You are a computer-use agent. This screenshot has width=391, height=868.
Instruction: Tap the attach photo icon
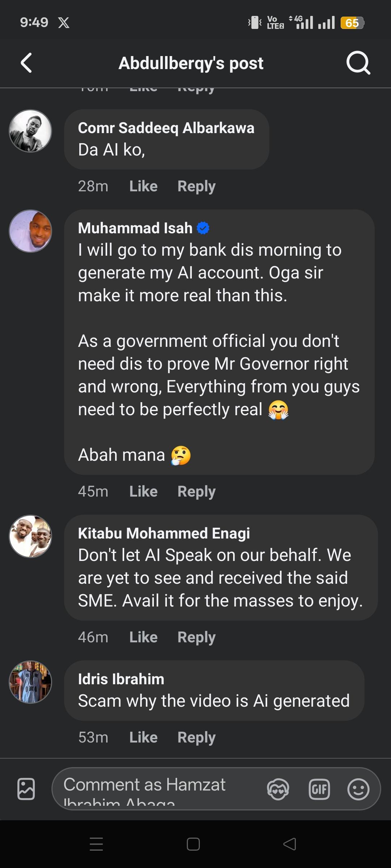point(26,789)
